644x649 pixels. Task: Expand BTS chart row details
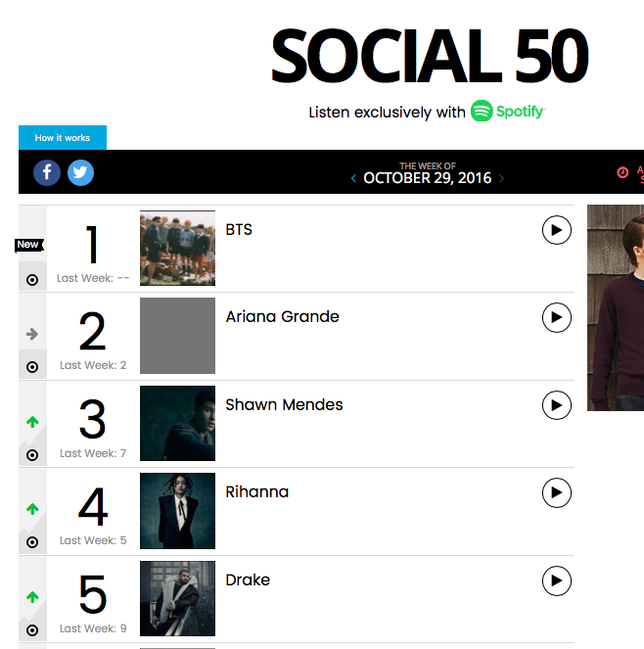[32, 280]
